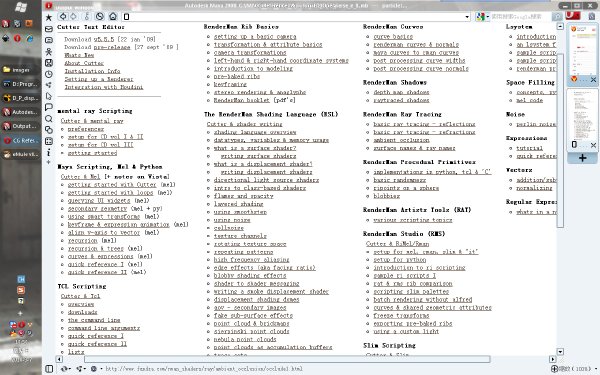Open 'Integration with Houdini' link
Viewport: 600px width, 375px height.
point(104,87)
